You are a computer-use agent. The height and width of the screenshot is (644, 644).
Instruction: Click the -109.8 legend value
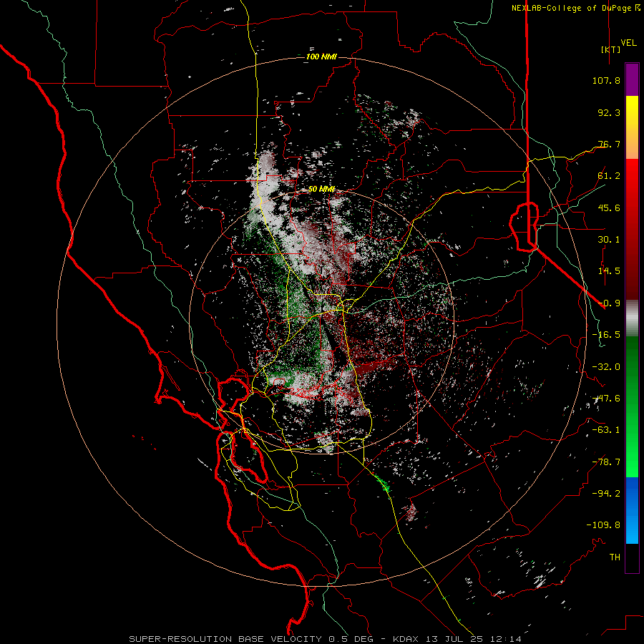point(603,525)
